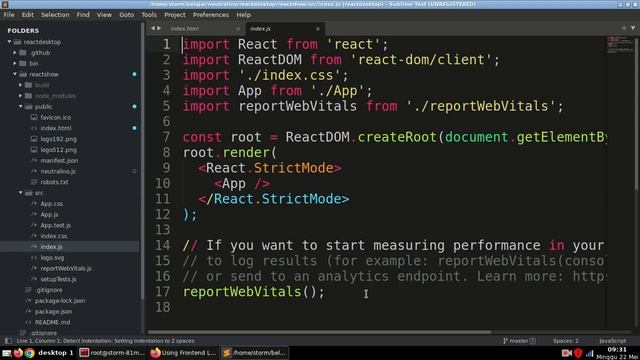Switch to Using Frontend Firefox window
The image size is (640, 360).
click(x=183, y=353)
